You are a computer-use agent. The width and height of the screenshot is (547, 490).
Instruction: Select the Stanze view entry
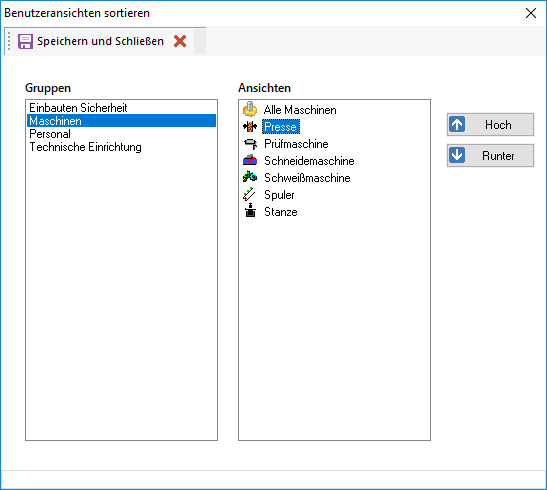pyautogui.click(x=280, y=212)
